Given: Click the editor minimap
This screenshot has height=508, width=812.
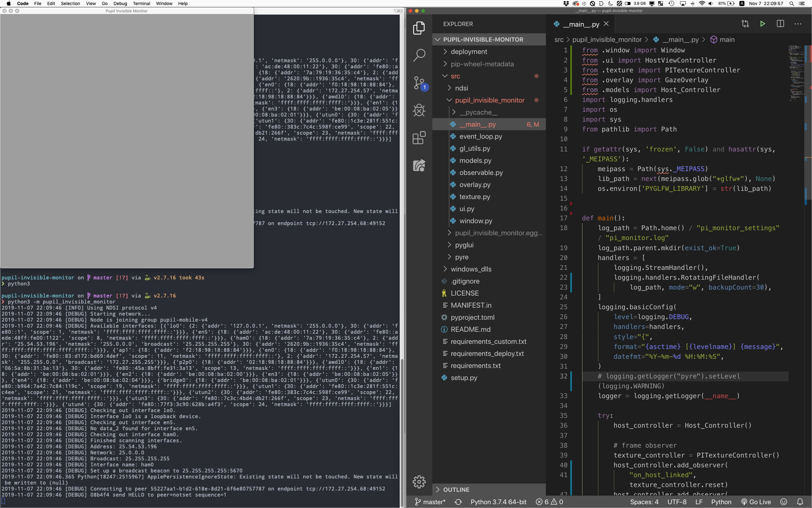Looking at the screenshot, I should 796,73.
